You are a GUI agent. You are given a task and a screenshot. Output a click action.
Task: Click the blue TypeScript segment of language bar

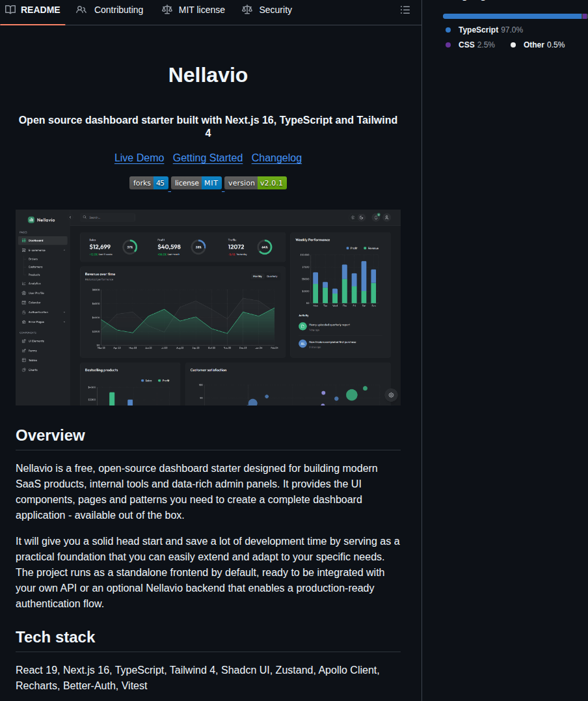click(x=512, y=16)
